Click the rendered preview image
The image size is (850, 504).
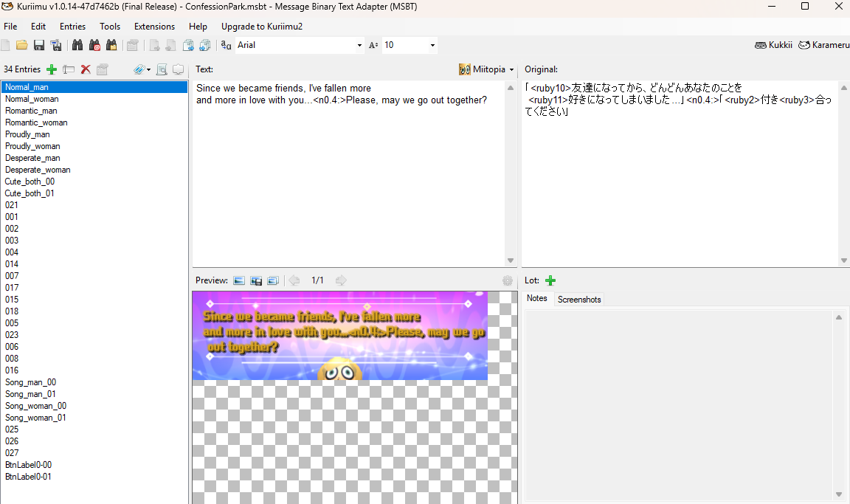[x=340, y=336]
